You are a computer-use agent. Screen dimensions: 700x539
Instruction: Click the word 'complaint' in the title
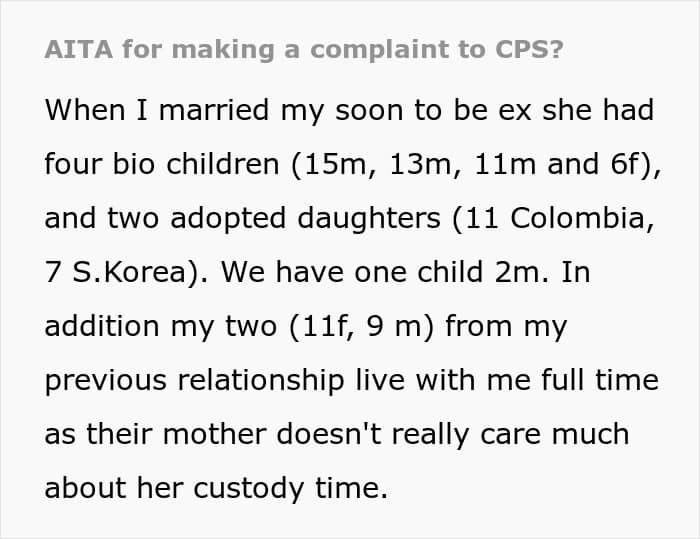coord(379,50)
